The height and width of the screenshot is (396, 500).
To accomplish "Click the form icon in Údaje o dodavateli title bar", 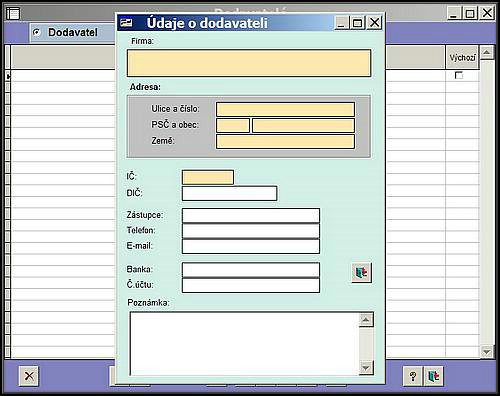I will point(126,23).
